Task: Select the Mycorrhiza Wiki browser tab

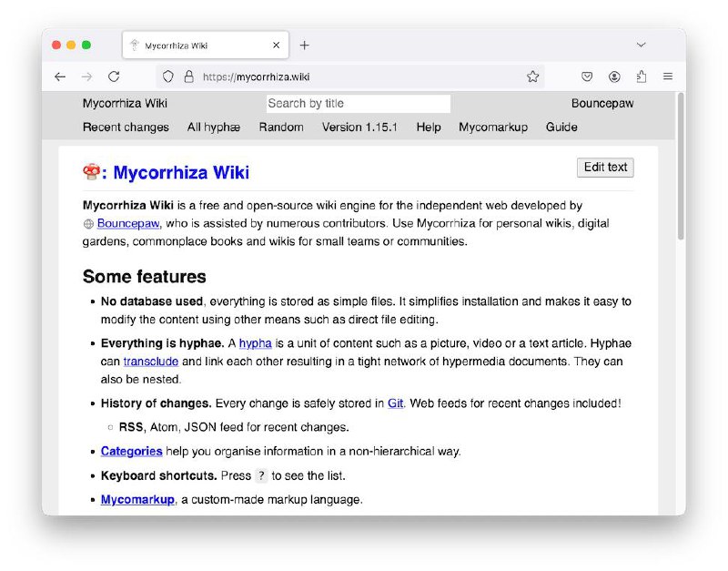Action: point(206,45)
